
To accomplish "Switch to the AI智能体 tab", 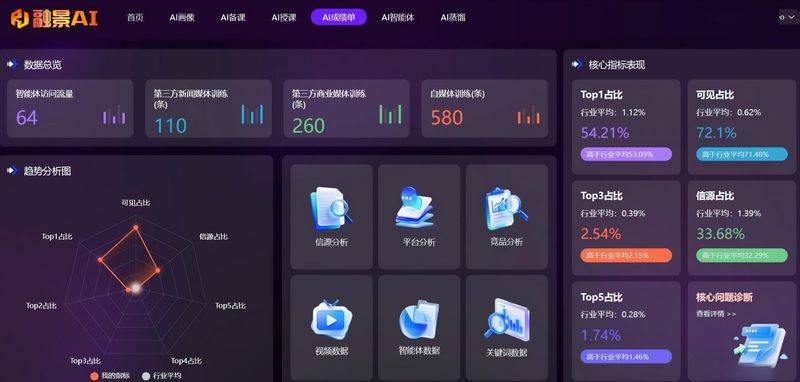I will (x=398, y=17).
